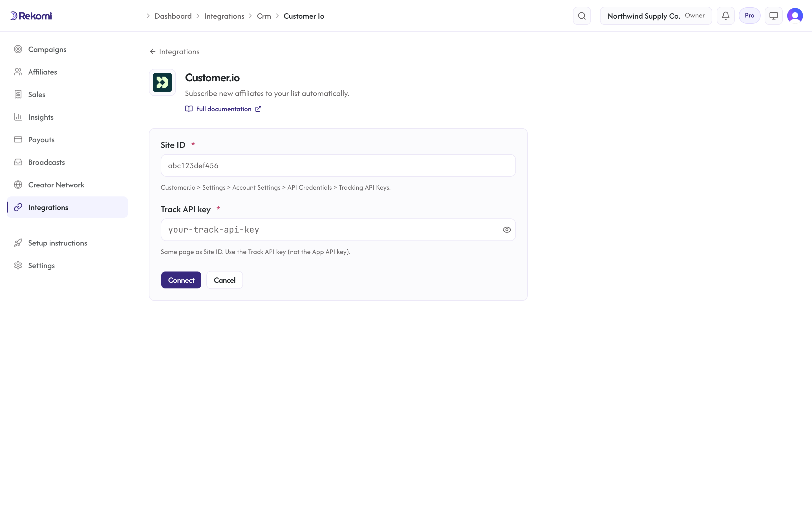Click 'Subscribe new affiliates' description text
This screenshot has width=812, height=508.
click(267, 93)
